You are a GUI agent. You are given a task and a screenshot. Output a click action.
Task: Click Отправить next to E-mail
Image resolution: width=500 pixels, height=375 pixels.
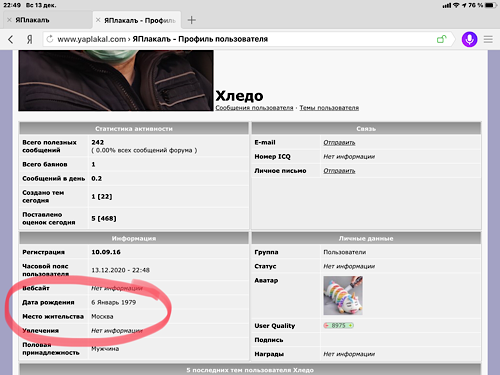pos(339,143)
